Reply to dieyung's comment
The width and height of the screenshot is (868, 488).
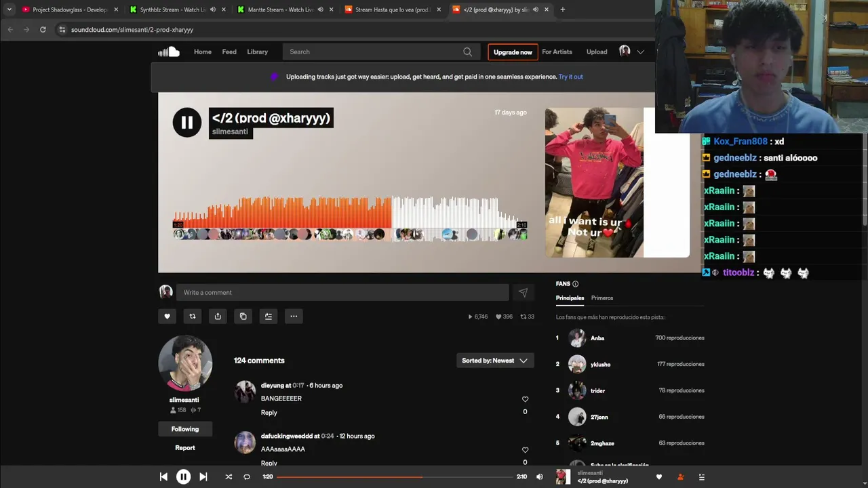[269, 413]
